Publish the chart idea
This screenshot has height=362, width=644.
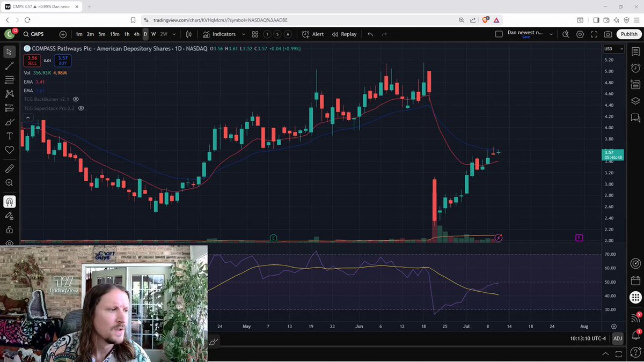point(629,34)
